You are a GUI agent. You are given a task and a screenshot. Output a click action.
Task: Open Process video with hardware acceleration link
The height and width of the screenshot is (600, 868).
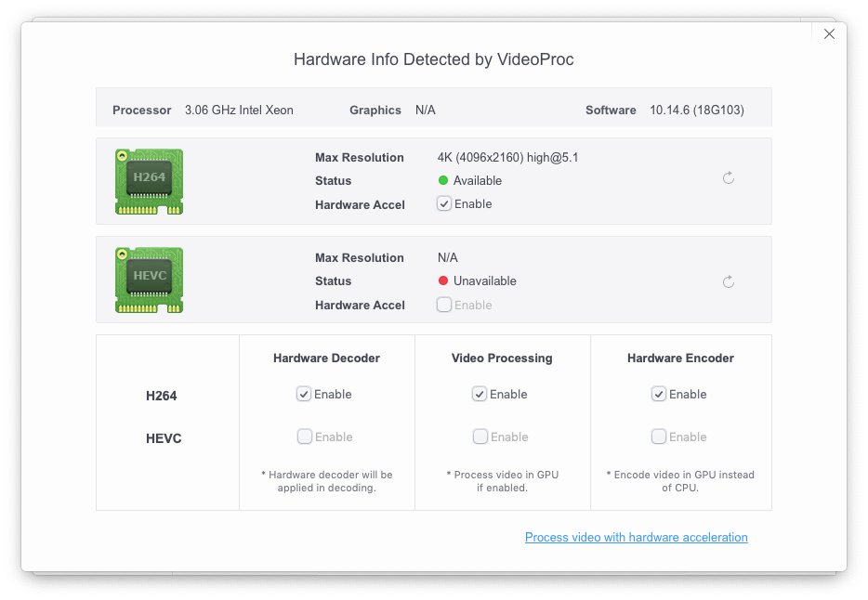point(636,537)
